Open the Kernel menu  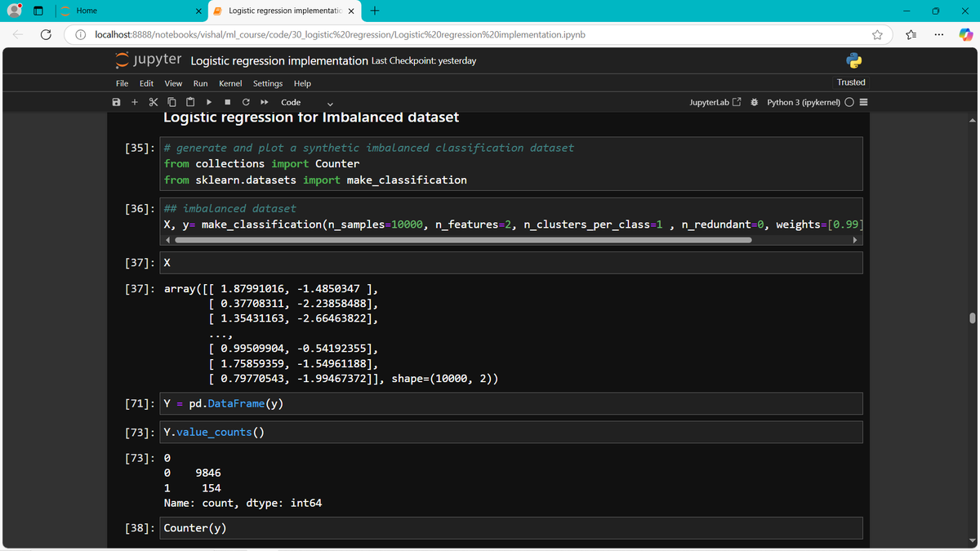[230, 83]
